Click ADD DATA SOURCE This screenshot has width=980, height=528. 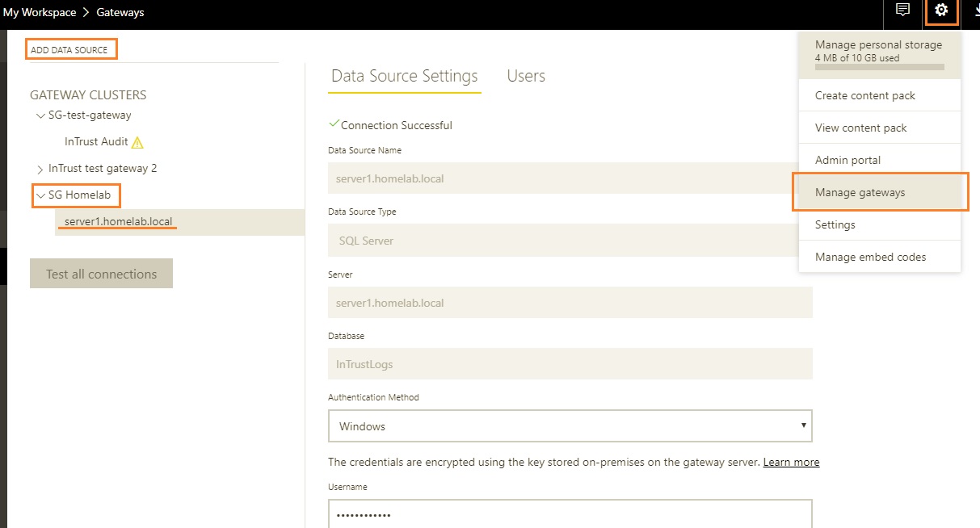pyautogui.click(x=69, y=50)
